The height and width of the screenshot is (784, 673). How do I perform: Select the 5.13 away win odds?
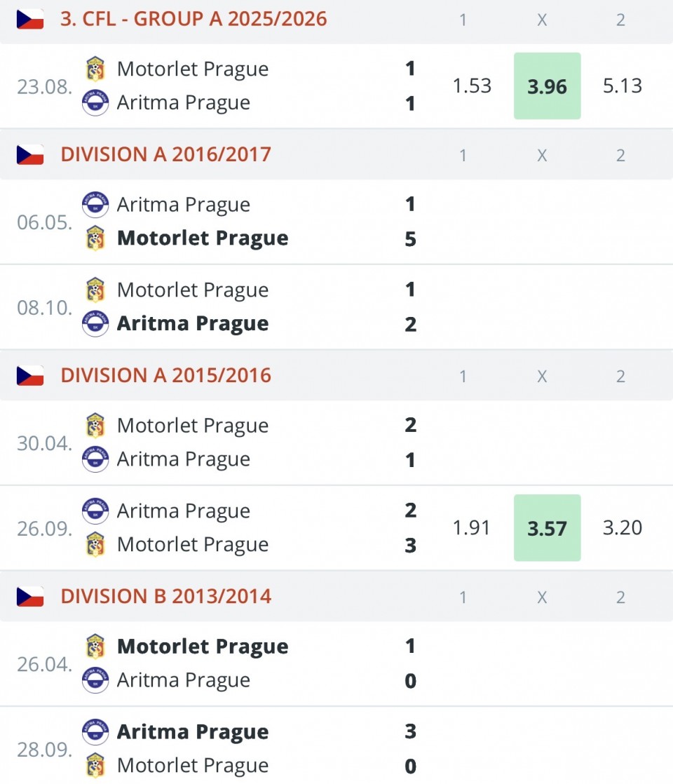[622, 86]
